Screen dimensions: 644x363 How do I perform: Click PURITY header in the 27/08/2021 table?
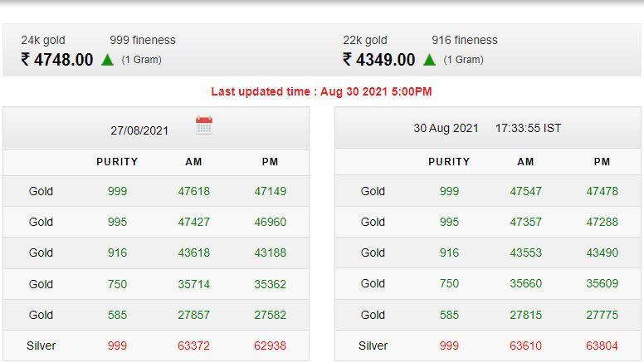pyautogui.click(x=117, y=162)
